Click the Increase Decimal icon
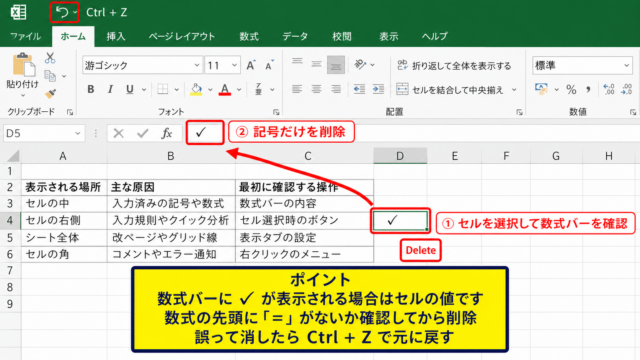640x360 pixels. (609, 89)
